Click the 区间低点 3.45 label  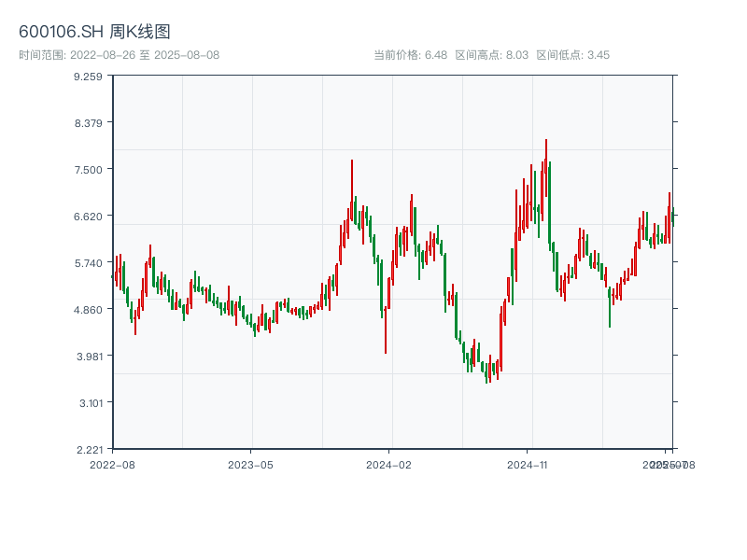[572, 55]
